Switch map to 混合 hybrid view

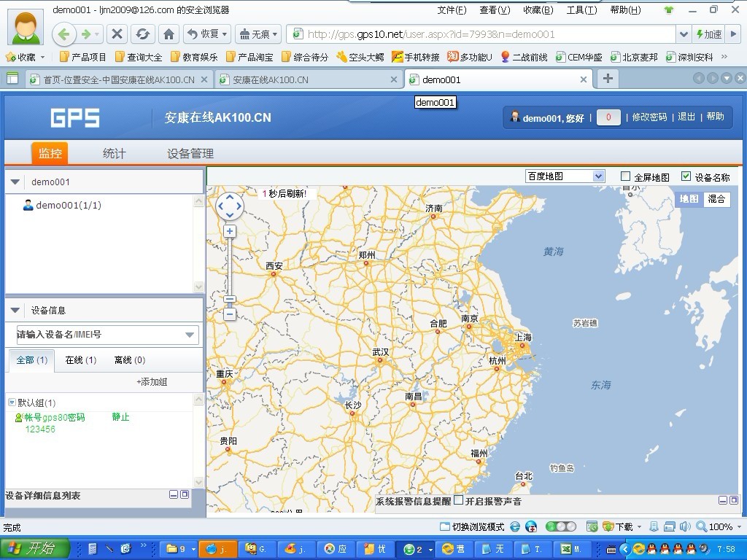coord(716,199)
